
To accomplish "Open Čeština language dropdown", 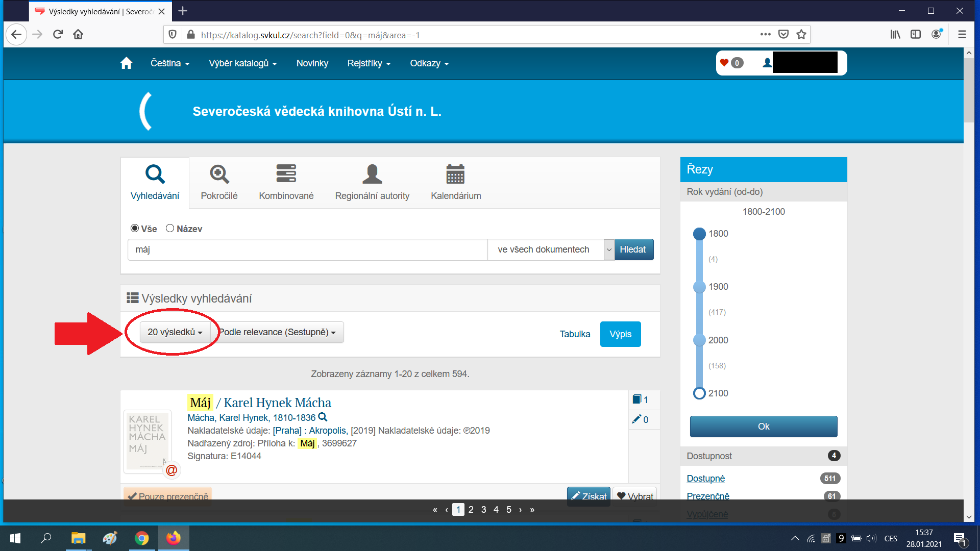I will (170, 63).
